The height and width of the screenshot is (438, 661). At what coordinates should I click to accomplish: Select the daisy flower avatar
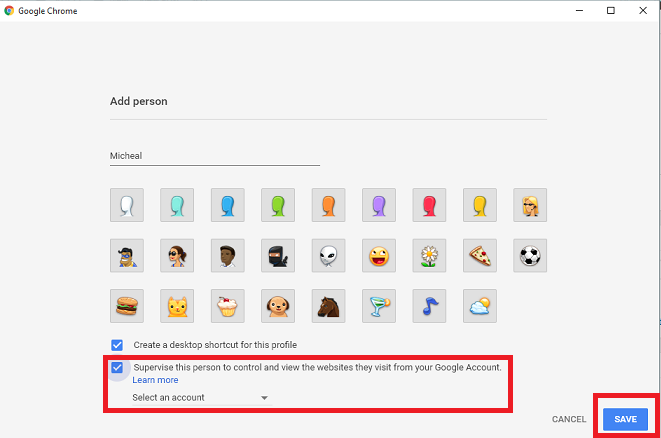click(429, 255)
